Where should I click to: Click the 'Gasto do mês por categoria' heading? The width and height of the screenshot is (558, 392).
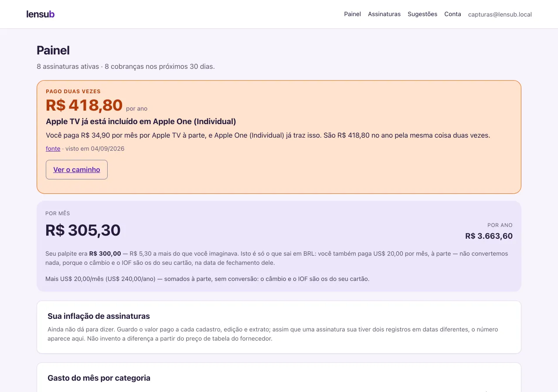[99, 378]
